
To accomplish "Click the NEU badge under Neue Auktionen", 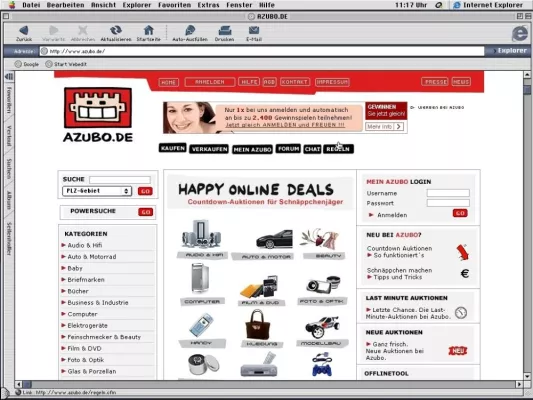I will click(458, 351).
